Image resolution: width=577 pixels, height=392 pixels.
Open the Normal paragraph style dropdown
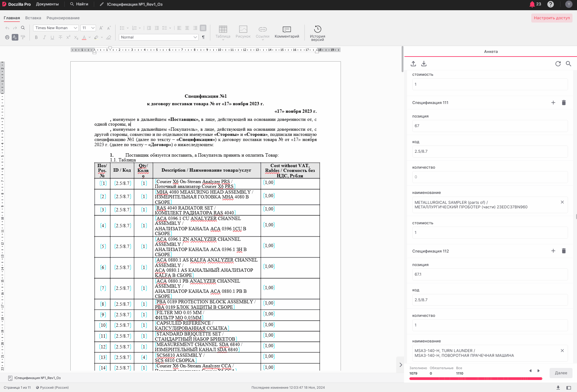[159, 37]
